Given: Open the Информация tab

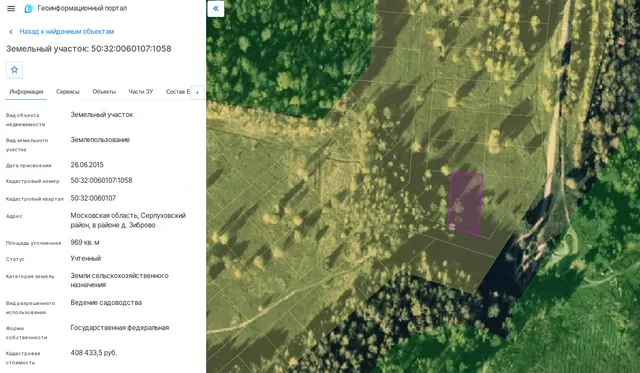Looking at the screenshot, I should pyautogui.click(x=26, y=92).
